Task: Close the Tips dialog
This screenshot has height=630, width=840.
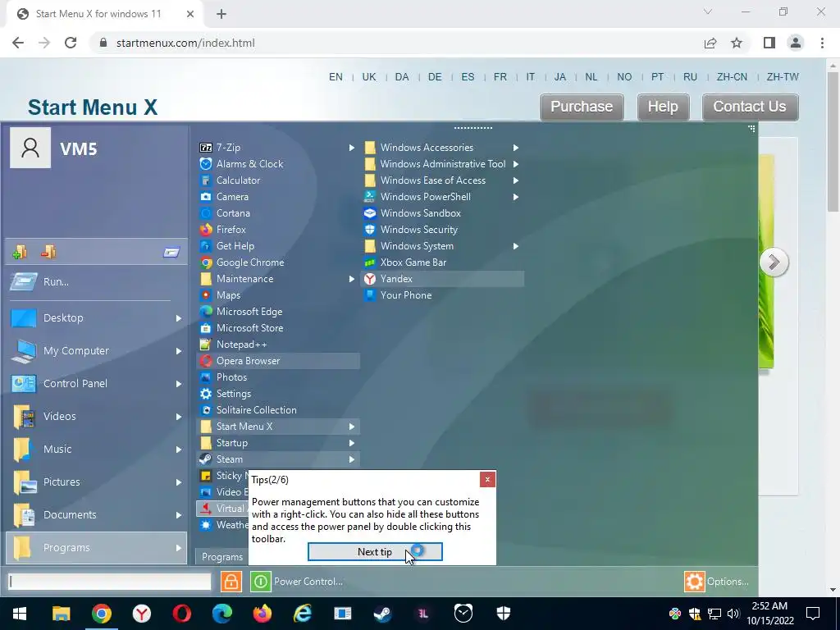Action: (487, 479)
